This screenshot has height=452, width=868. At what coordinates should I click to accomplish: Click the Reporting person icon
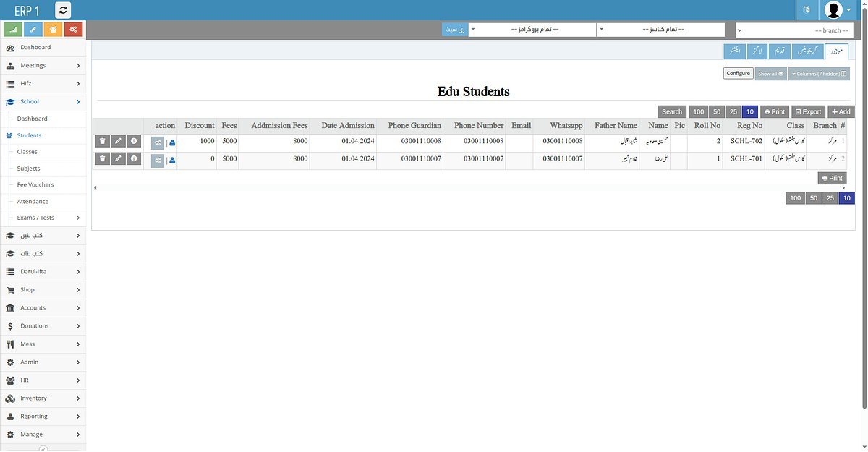[10, 417]
